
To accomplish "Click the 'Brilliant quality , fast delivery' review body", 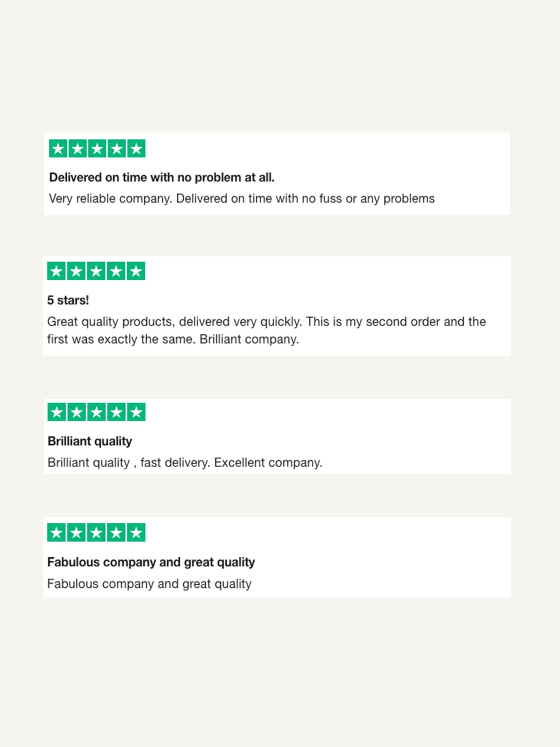I will (185, 463).
